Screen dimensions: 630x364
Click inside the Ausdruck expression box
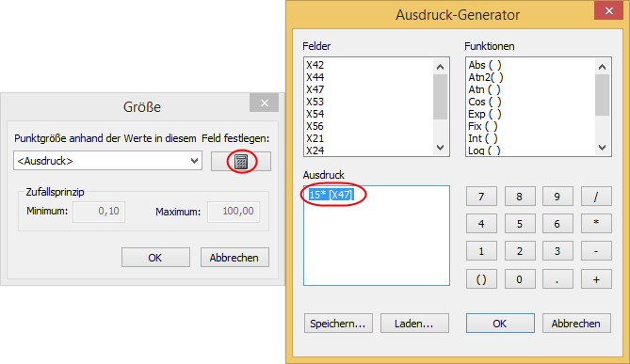(377, 235)
